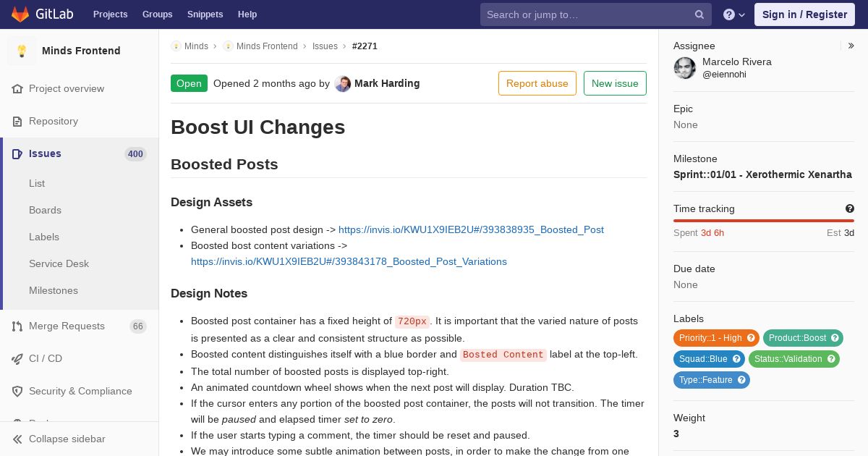Click the Security & Compliance shield icon
868x456 pixels.
point(17,391)
